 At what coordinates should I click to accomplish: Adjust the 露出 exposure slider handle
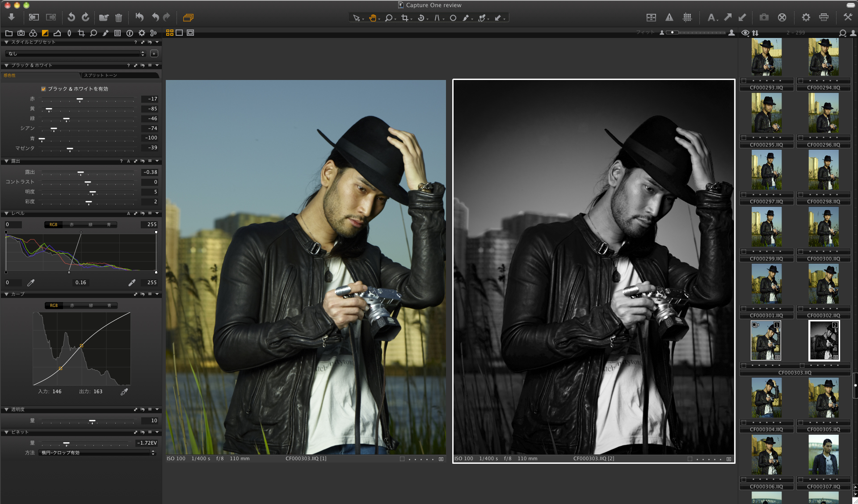click(x=80, y=172)
